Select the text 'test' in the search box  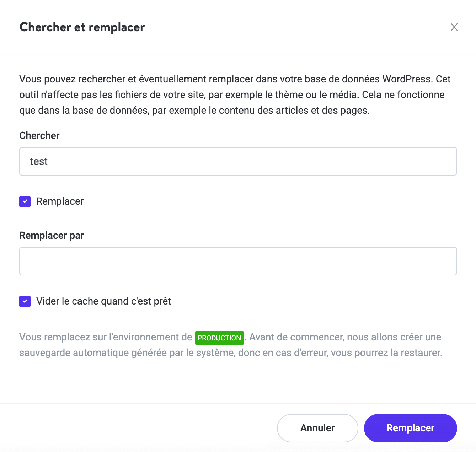tap(38, 161)
